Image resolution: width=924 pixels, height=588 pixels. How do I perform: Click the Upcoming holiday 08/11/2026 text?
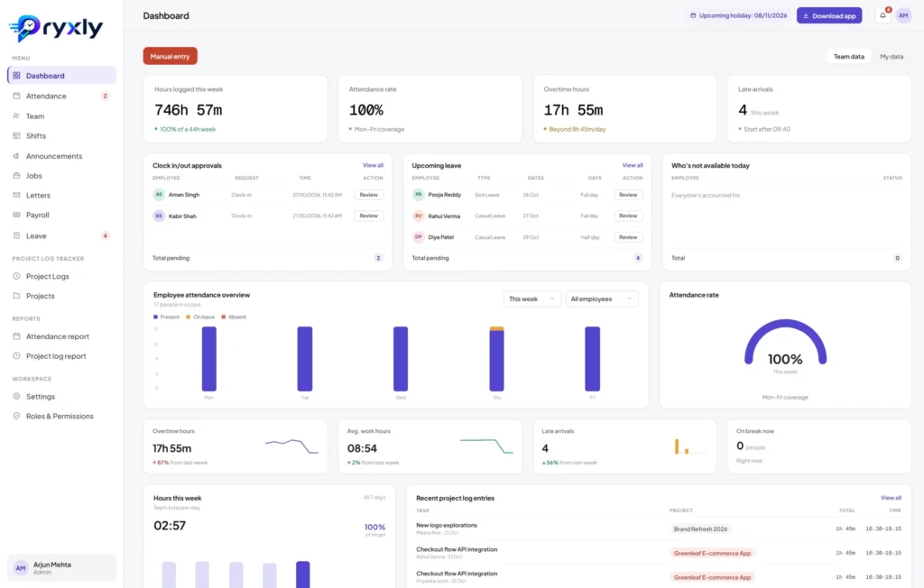[x=744, y=15]
